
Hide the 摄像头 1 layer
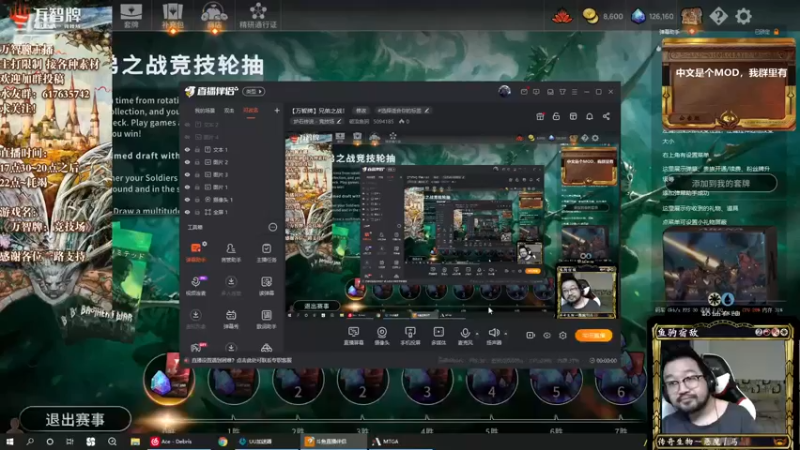[x=187, y=199]
